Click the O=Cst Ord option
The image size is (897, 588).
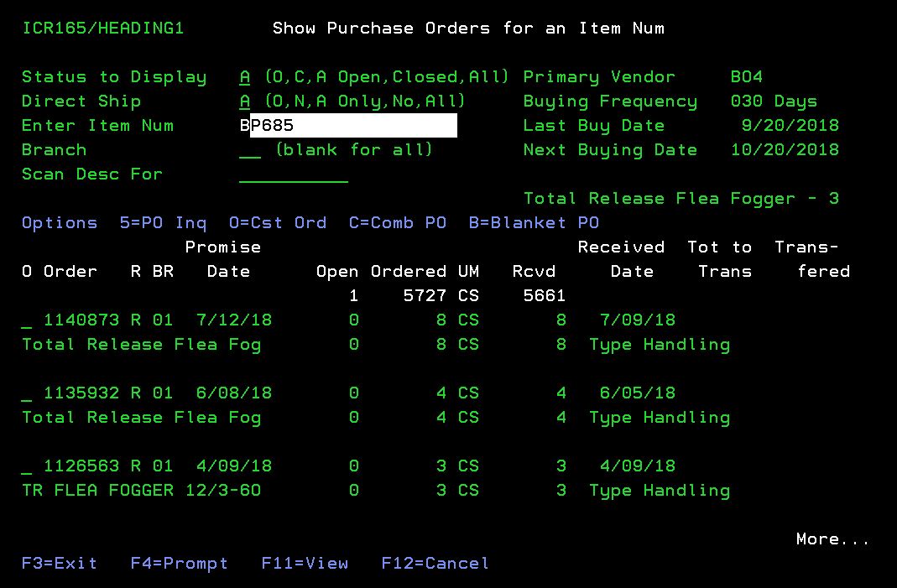(x=278, y=223)
